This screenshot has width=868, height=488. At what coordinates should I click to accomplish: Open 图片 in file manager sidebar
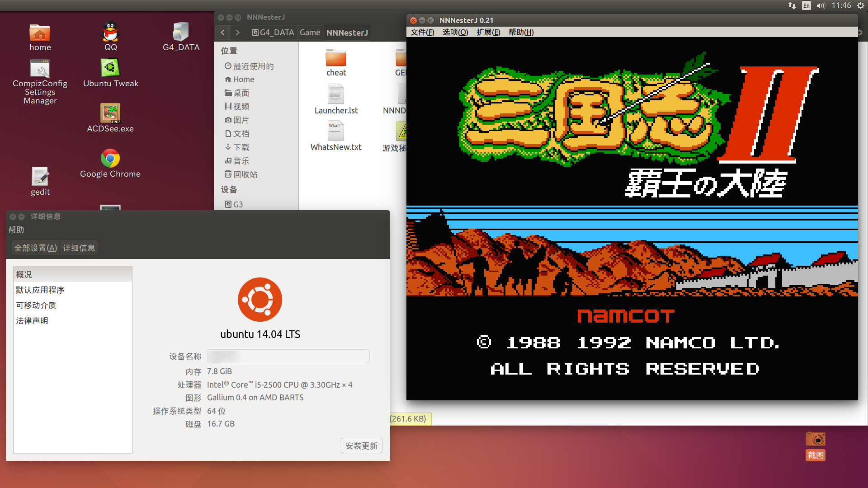coord(237,120)
